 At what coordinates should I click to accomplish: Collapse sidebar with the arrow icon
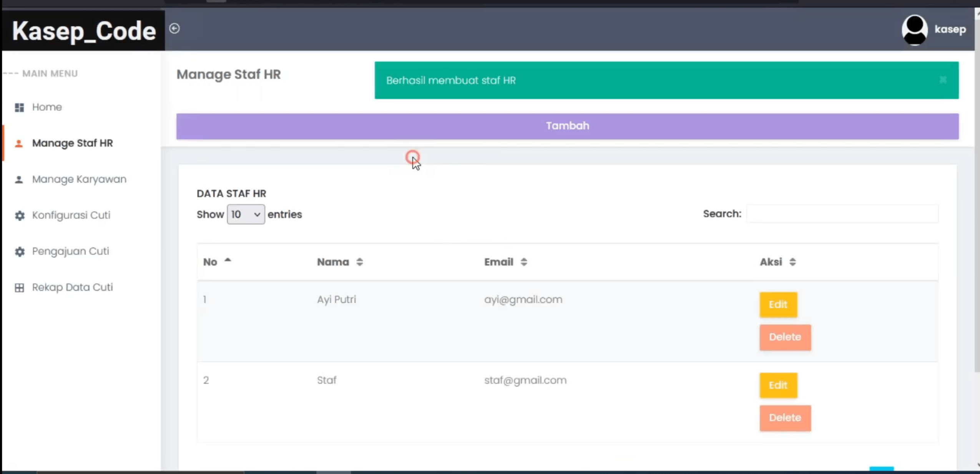(174, 28)
